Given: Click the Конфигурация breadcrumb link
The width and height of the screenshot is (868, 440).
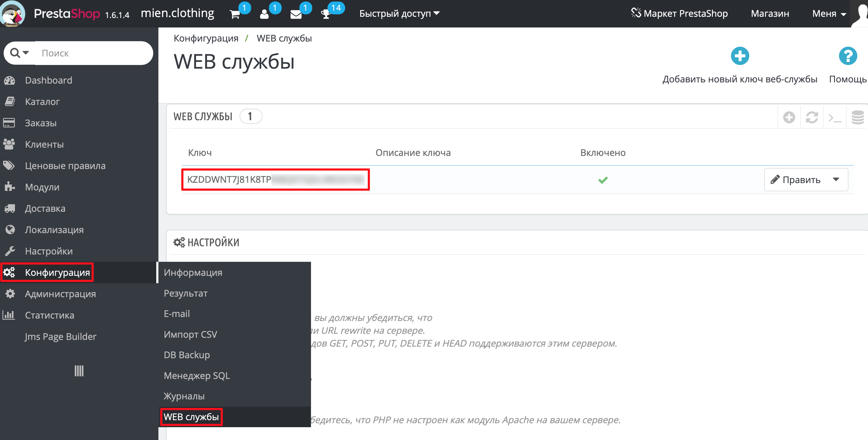Looking at the screenshot, I should coord(206,38).
